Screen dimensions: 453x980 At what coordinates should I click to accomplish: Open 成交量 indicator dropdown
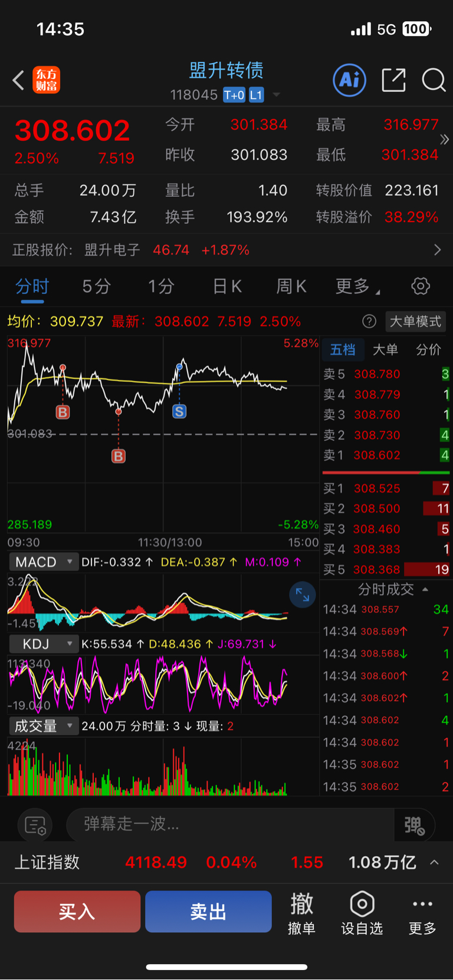coord(44,726)
